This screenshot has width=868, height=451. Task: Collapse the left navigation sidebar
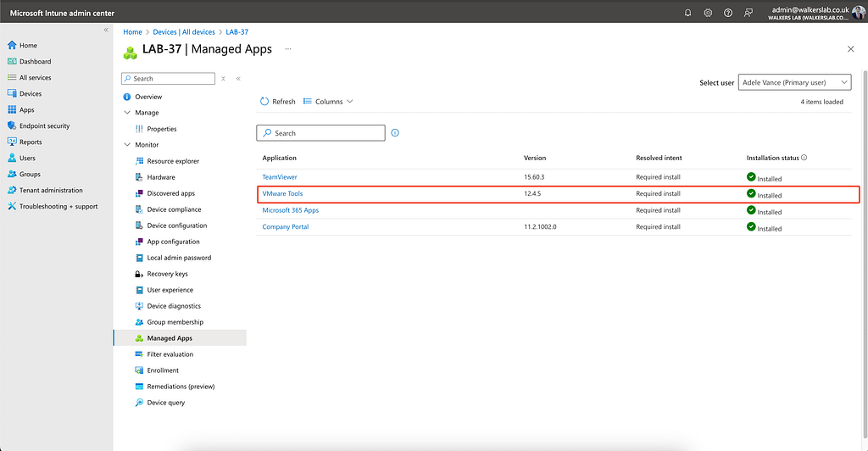pyautogui.click(x=106, y=30)
